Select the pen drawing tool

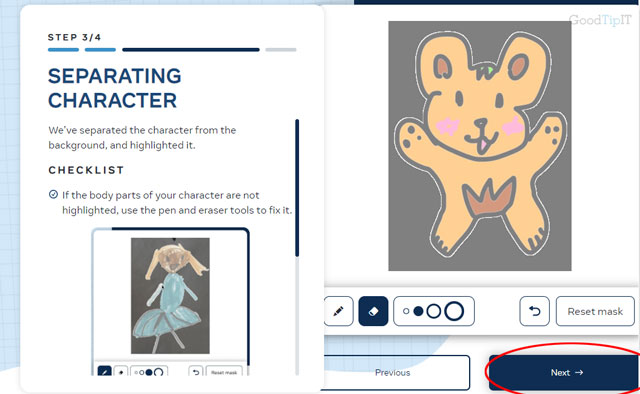(338, 311)
